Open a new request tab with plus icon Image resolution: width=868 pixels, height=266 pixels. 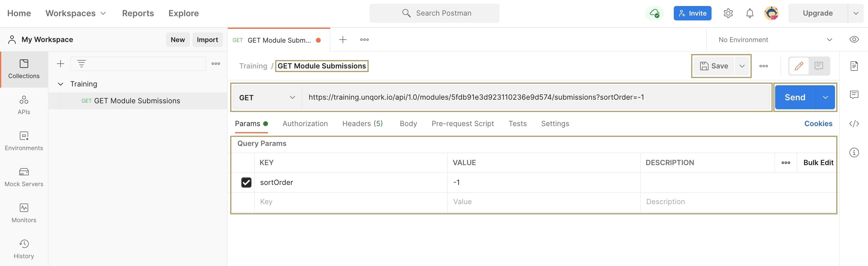pyautogui.click(x=343, y=40)
